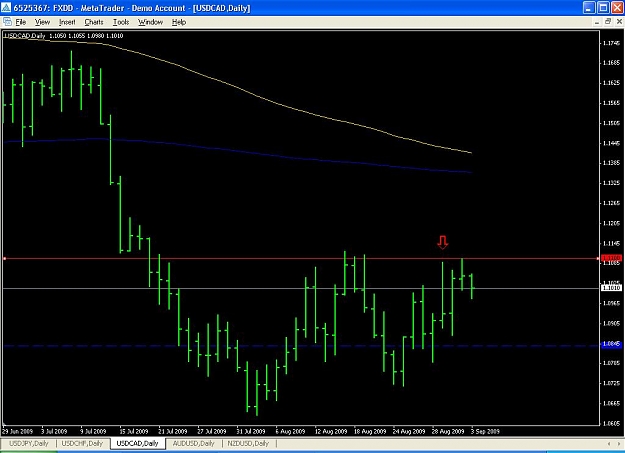Open the Charts menu
625x453 pixels.
click(94, 22)
